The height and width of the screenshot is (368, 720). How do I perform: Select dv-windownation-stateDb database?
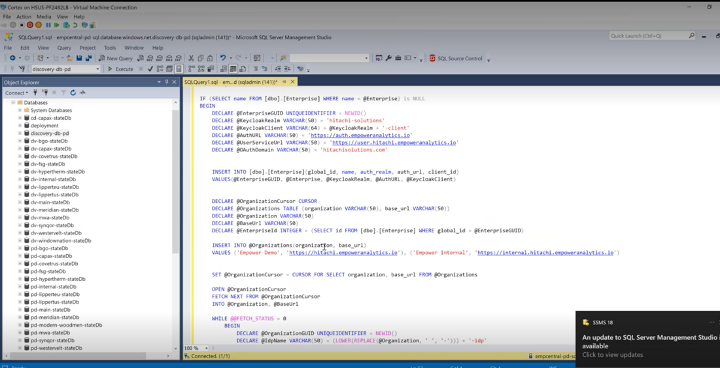(x=61, y=241)
